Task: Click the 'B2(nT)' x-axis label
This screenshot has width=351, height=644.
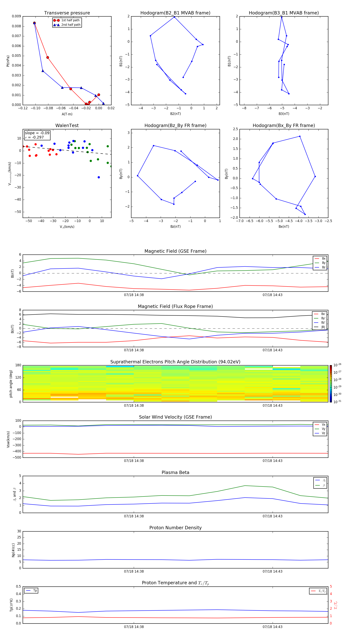Action: pos(175,114)
